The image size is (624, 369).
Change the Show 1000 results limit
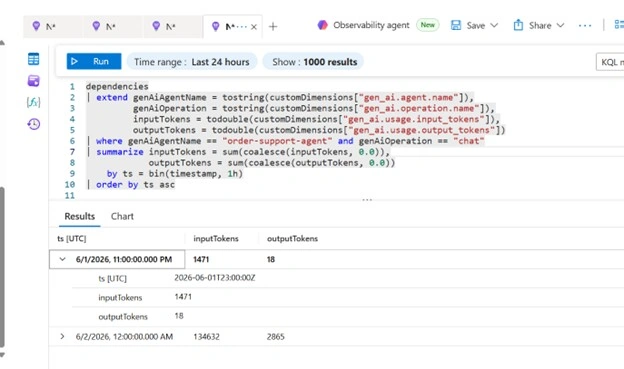314,62
